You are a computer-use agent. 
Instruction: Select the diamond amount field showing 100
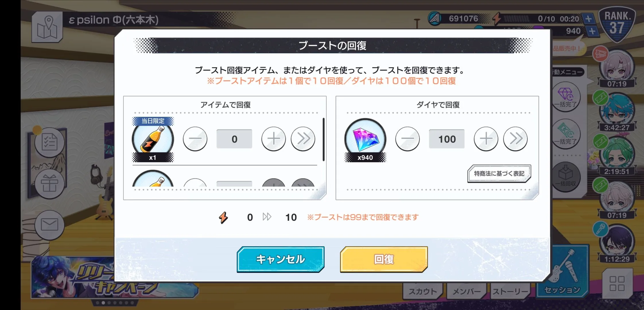tap(447, 139)
